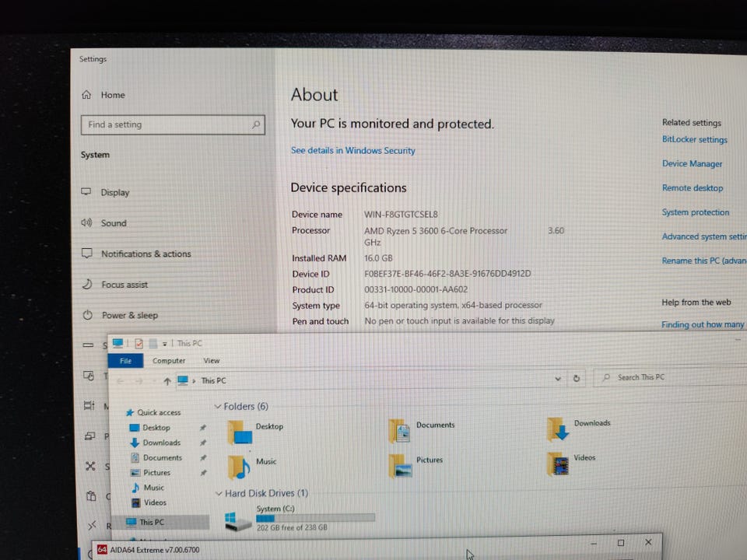Click the AIDA64 Extreme title bar icon
Viewport: 747px width, 560px height.
(102, 550)
